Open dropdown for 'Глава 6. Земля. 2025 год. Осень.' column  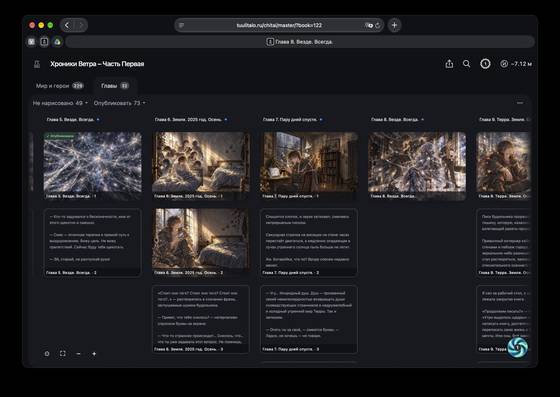click(x=226, y=120)
